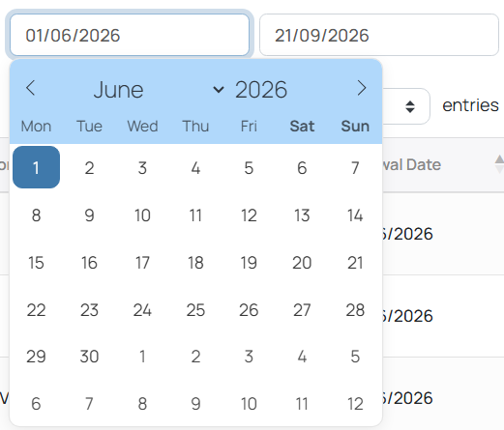Select June 10 in the calendar
Screen dimensions: 504x430
(x=142, y=215)
